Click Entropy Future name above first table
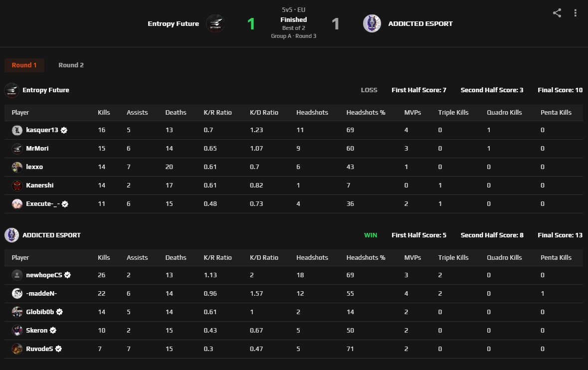Image resolution: width=588 pixels, height=370 pixels. (x=46, y=90)
